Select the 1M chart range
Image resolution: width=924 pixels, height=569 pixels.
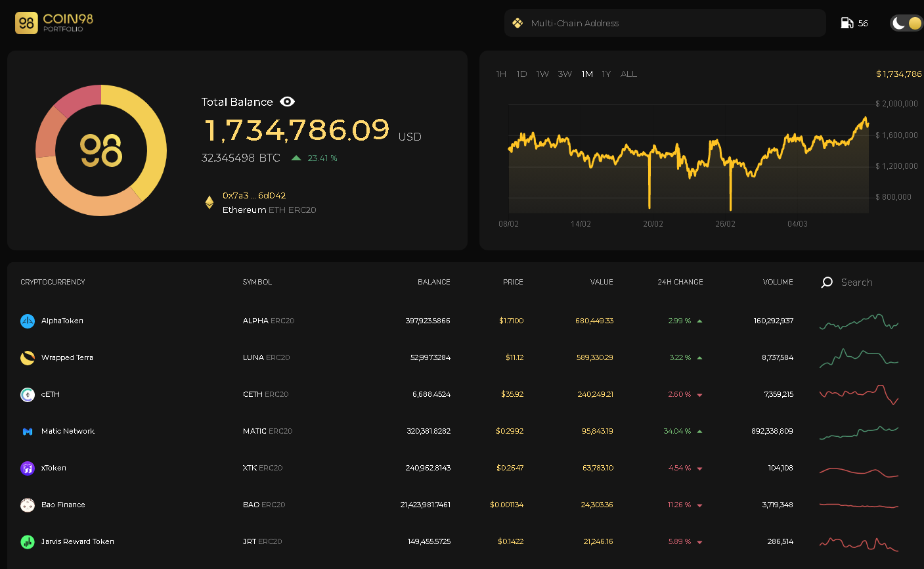(x=587, y=74)
